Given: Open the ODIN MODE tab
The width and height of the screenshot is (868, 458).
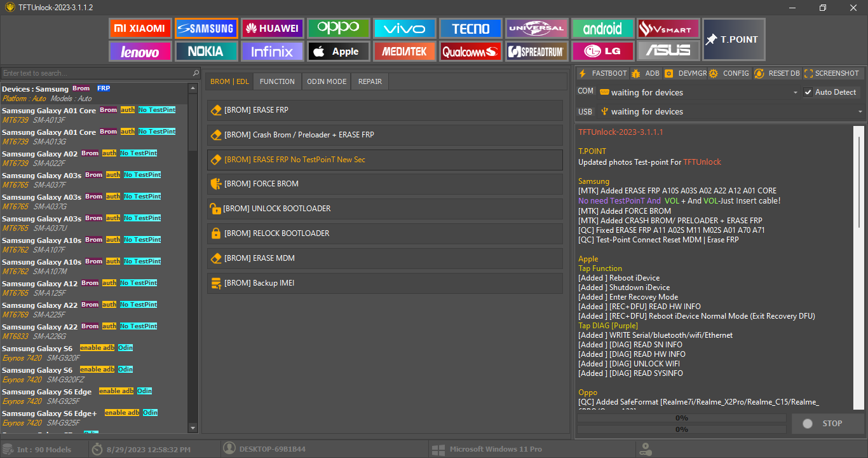Looking at the screenshot, I should 327,81.
